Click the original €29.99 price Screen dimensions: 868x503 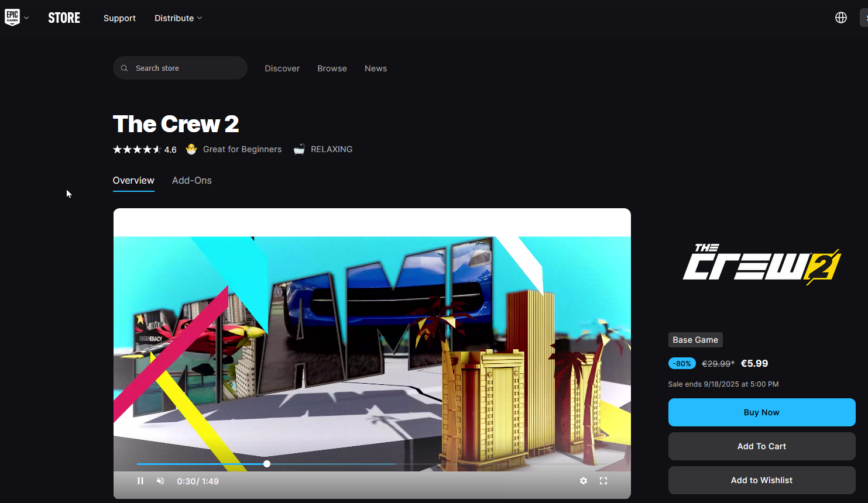tap(718, 364)
